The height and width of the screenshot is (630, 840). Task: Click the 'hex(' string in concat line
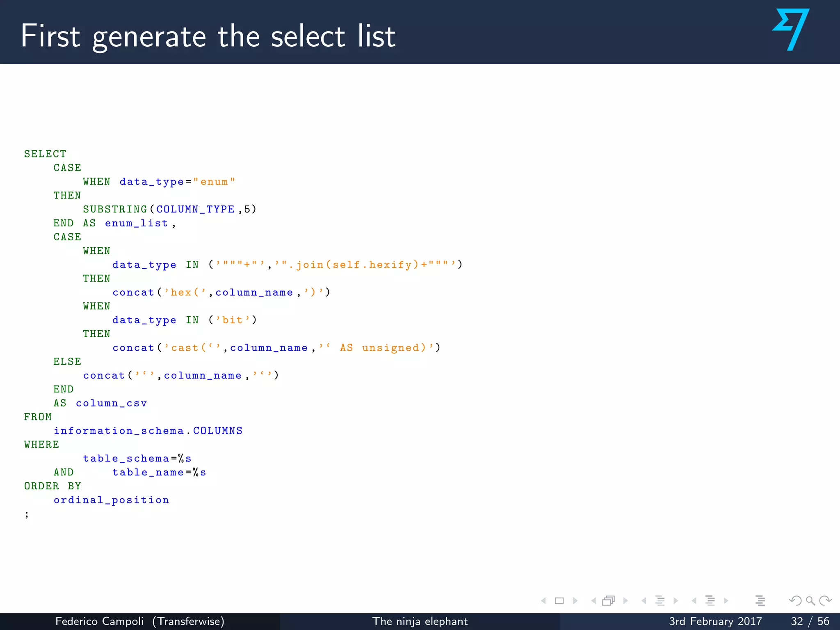[185, 292]
